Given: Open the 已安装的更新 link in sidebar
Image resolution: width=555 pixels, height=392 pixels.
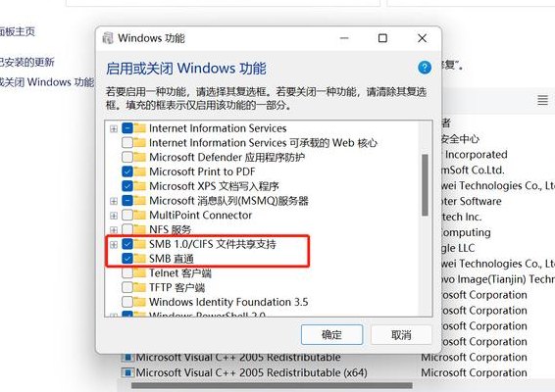Looking at the screenshot, I should 26,63.
